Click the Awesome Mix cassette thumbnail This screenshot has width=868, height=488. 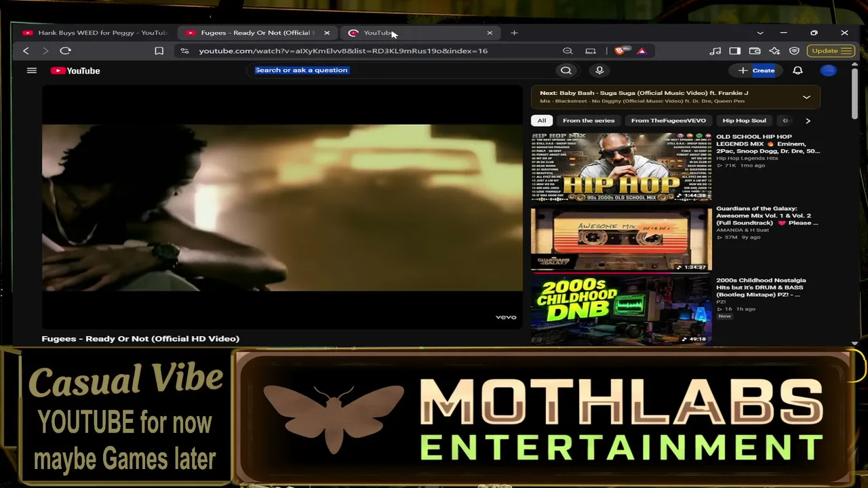pyautogui.click(x=621, y=239)
